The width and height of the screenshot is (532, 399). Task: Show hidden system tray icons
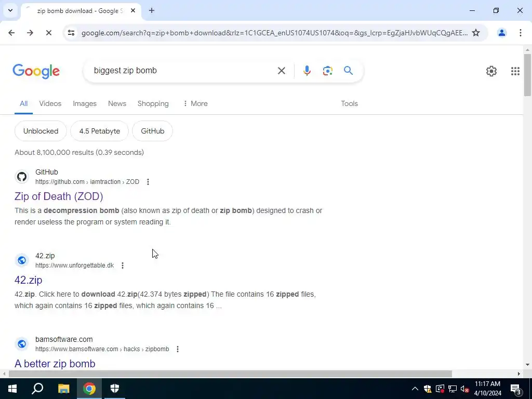[415, 389]
